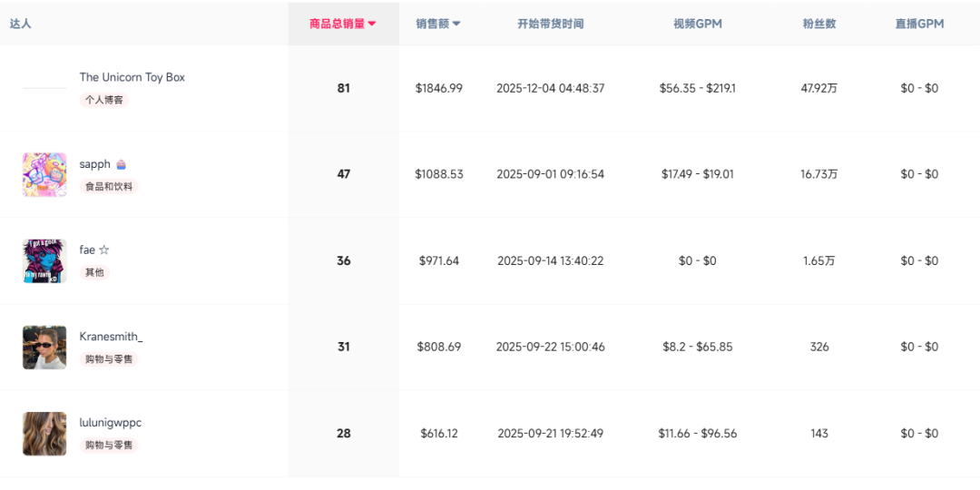The height and width of the screenshot is (490, 980).
Task: Click video GPM $11.66 - $96.56
Action: 698,433
